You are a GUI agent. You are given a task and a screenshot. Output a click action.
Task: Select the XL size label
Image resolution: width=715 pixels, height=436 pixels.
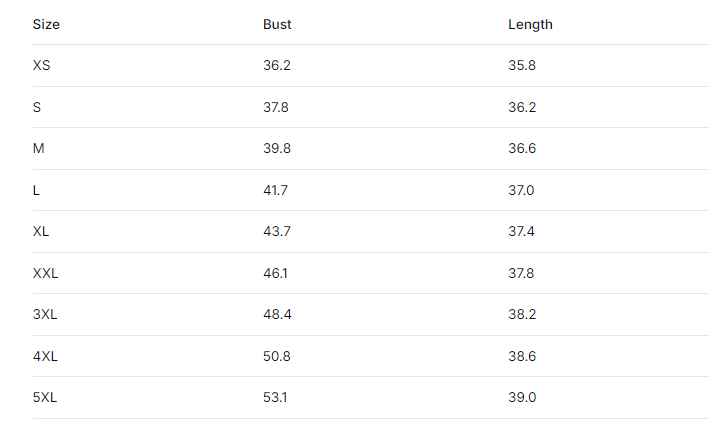pos(41,231)
